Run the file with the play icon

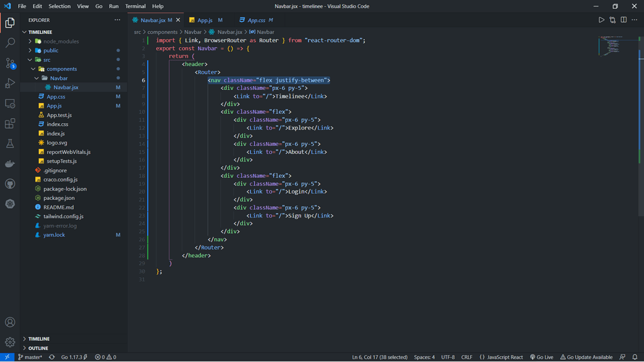601,19
